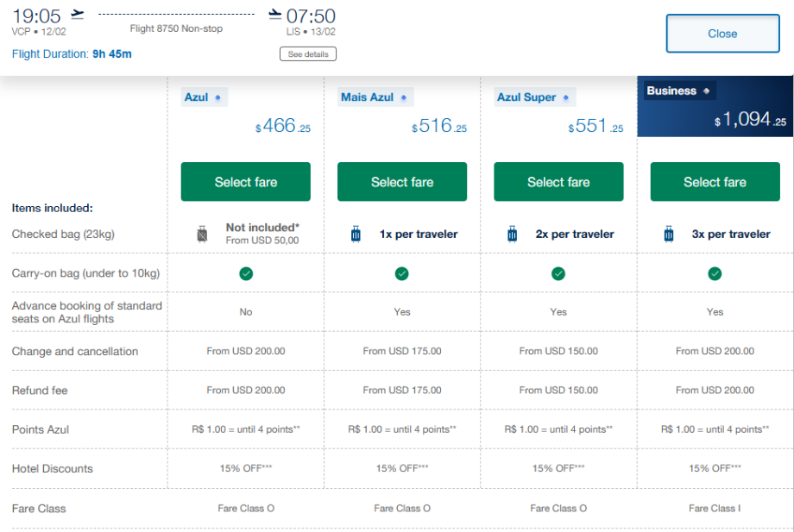The image size is (794, 532).
Task: Click the Azul fare info icon
Action: coord(217,97)
